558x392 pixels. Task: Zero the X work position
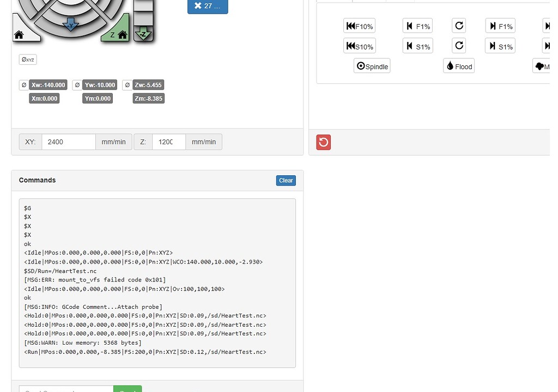24,85
